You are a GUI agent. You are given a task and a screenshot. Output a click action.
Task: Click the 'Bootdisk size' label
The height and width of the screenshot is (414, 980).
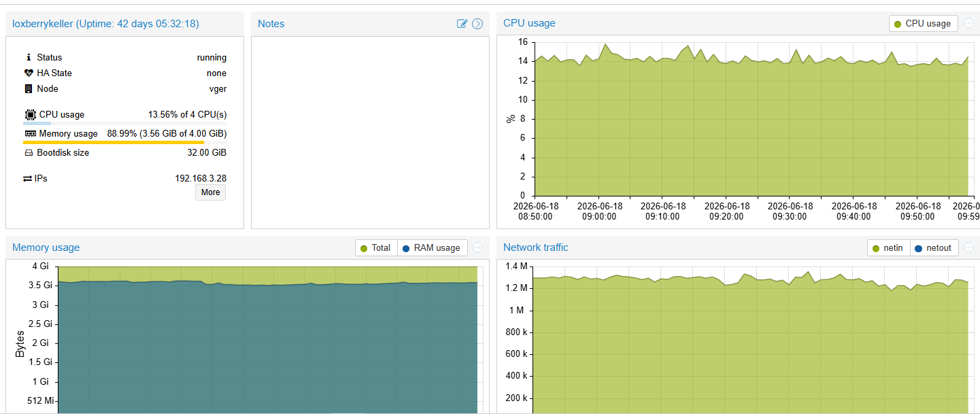(x=63, y=153)
